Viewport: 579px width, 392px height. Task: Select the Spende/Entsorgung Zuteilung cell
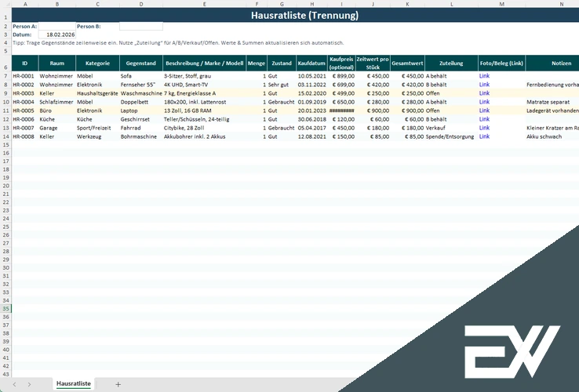click(451, 136)
